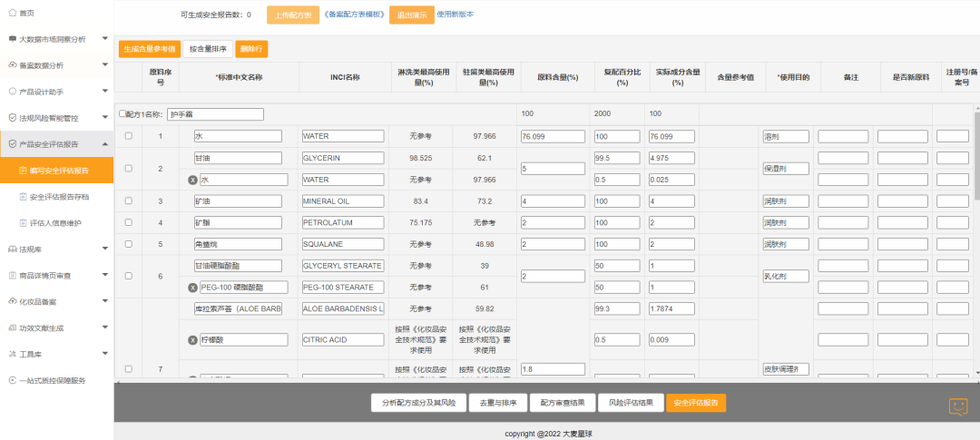Expand the 功效文献生成 menu arrow
This screenshot has width=980, height=440.
click(105, 328)
